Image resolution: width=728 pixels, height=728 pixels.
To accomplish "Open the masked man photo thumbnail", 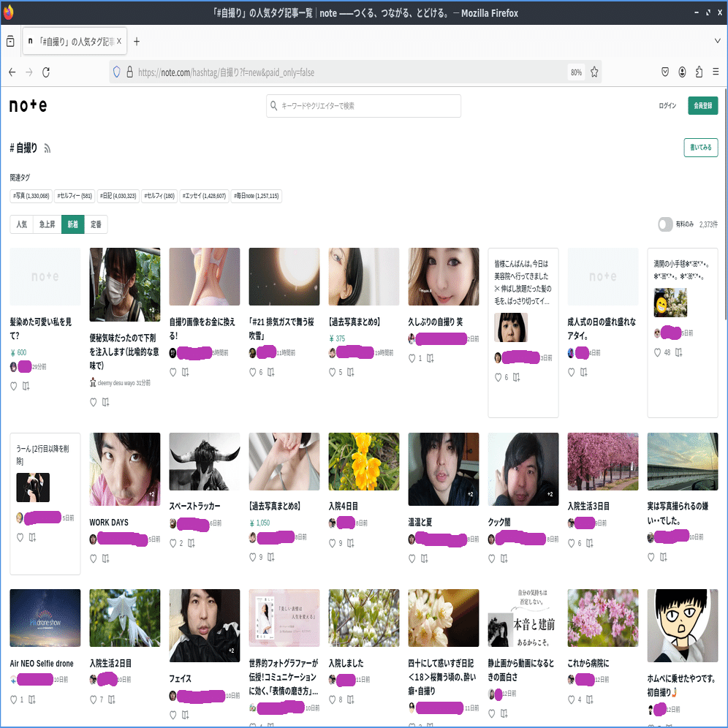I will pos(125,284).
